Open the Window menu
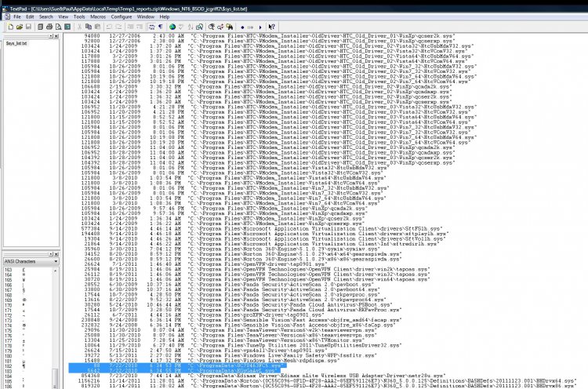This screenshot has width=588, height=389. point(146,17)
